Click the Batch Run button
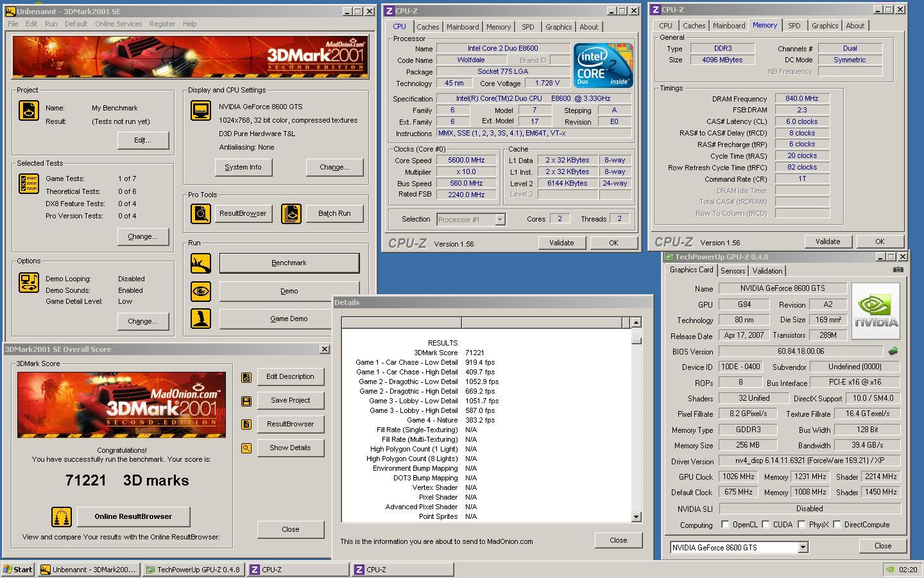This screenshot has height=578, width=924. pos(334,213)
